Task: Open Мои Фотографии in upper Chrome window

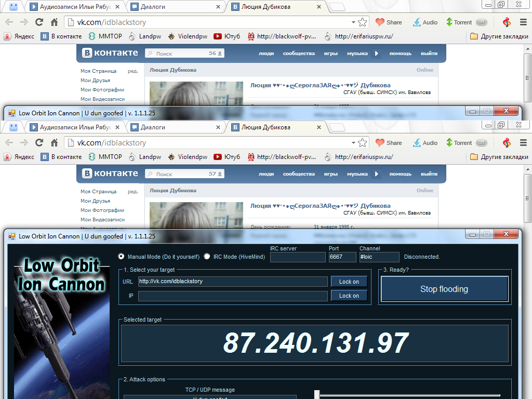Action: (102, 89)
